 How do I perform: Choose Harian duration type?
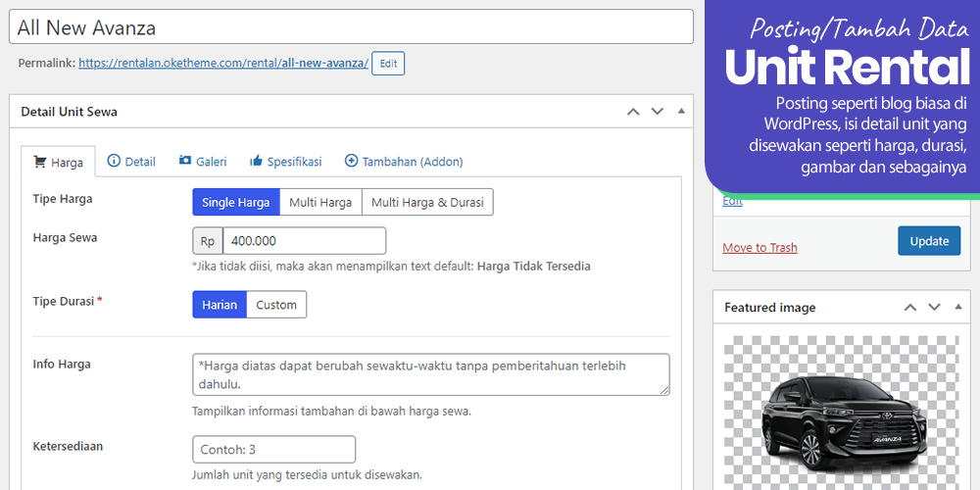pyautogui.click(x=220, y=305)
